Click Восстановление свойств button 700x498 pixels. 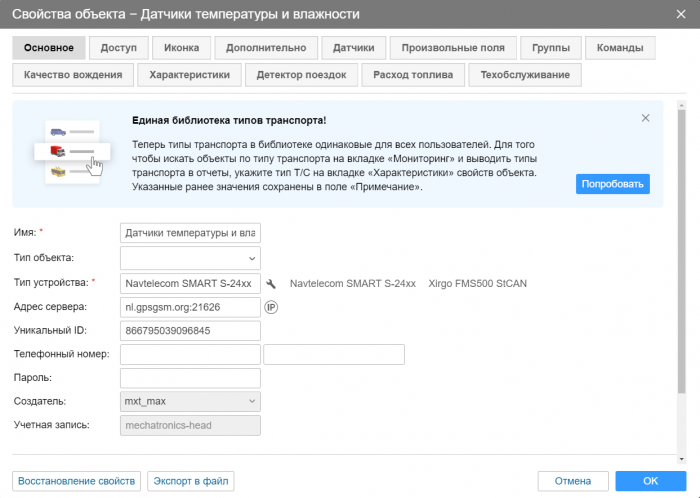coord(76,481)
